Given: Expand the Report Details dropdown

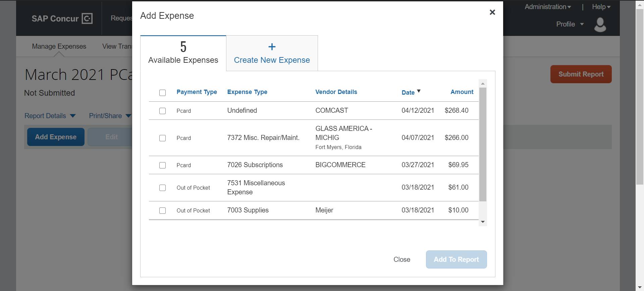Looking at the screenshot, I should point(50,116).
